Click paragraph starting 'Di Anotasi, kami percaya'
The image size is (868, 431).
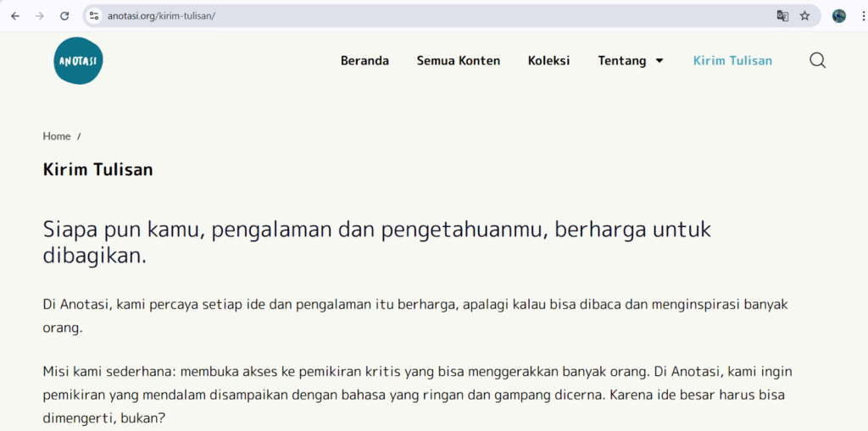(x=415, y=316)
